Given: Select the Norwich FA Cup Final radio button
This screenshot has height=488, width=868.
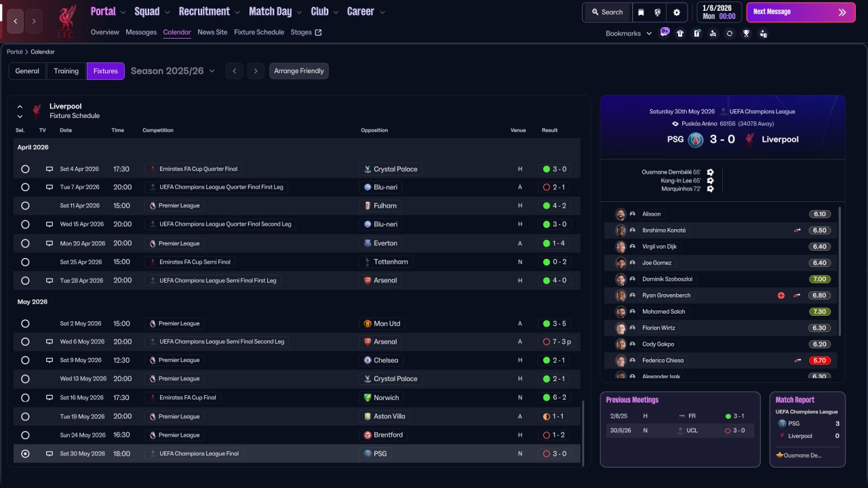Looking at the screenshot, I should coord(25,398).
